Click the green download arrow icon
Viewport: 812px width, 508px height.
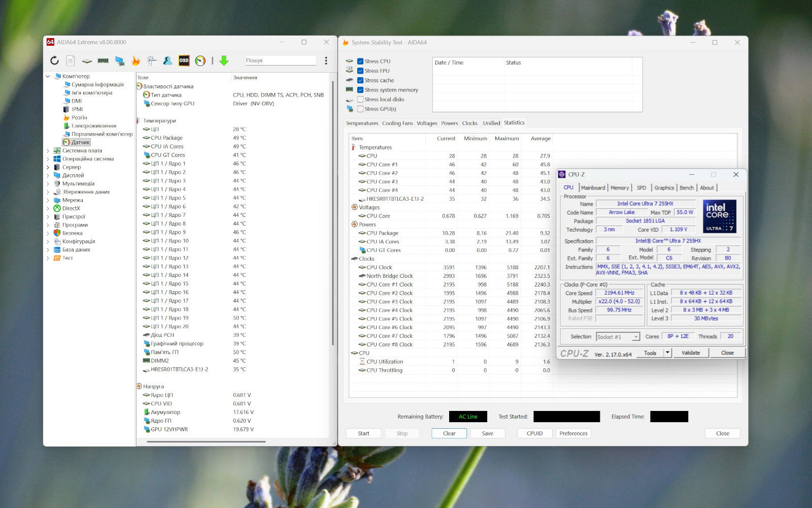pyautogui.click(x=224, y=61)
